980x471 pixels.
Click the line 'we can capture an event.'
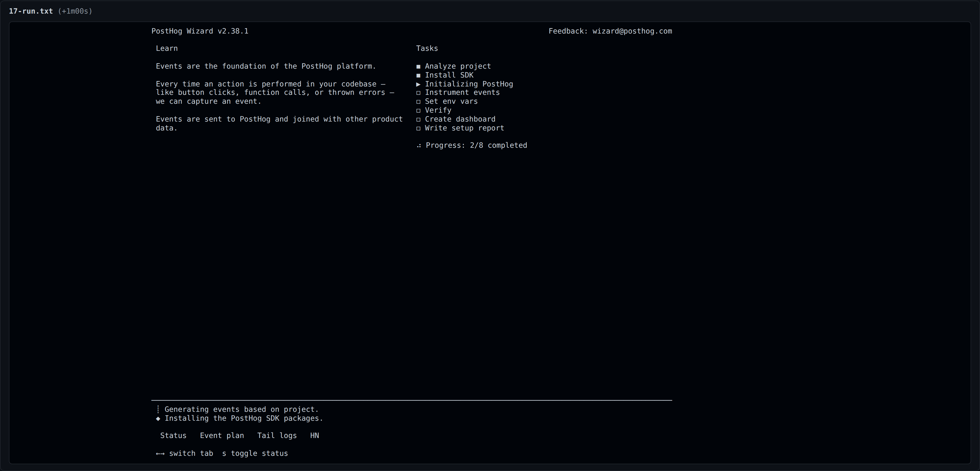click(x=208, y=101)
